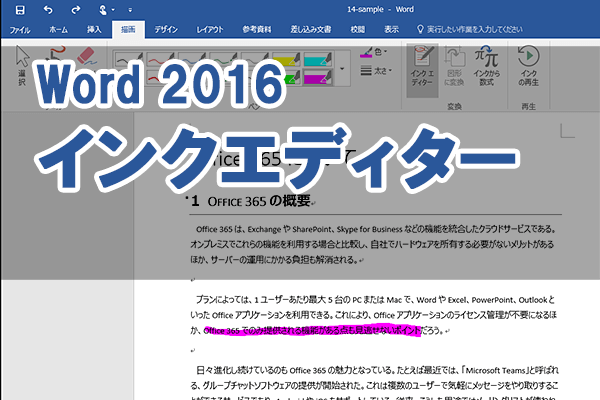Click the Save icon in quick access toolbar

[20, 10]
